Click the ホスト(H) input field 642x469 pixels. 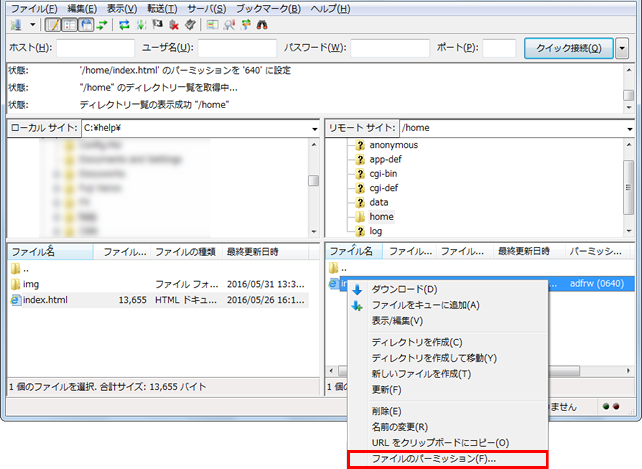coord(95,47)
